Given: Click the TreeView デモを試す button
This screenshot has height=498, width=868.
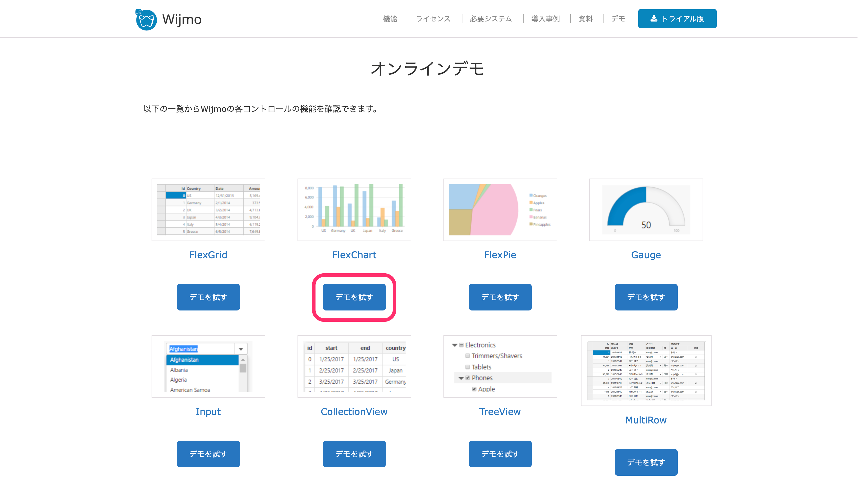Looking at the screenshot, I should click(500, 454).
